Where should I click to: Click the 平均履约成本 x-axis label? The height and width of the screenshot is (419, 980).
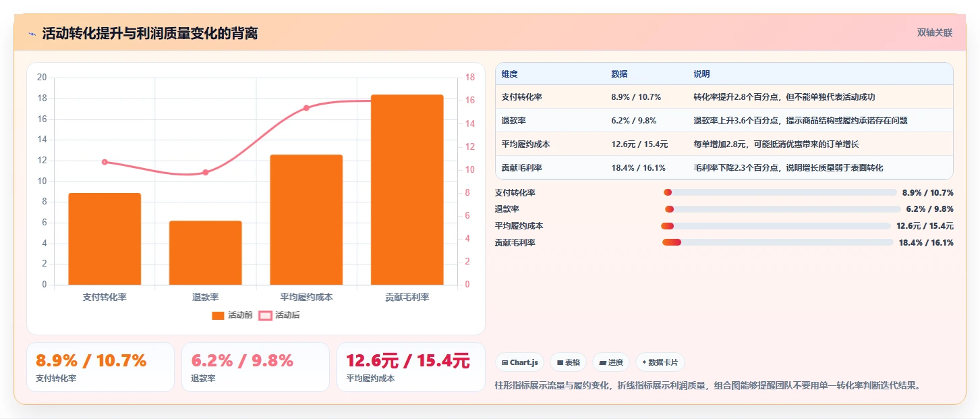point(306,298)
